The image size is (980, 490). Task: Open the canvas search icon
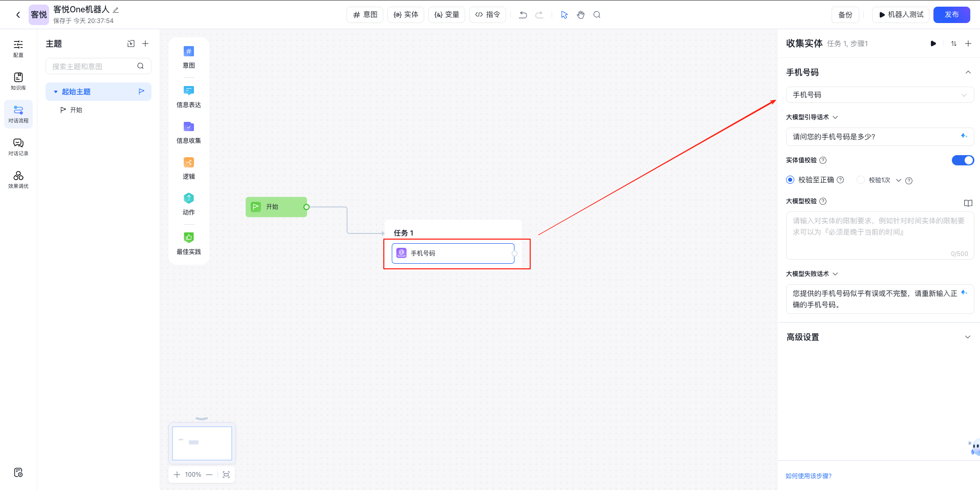pyautogui.click(x=597, y=15)
